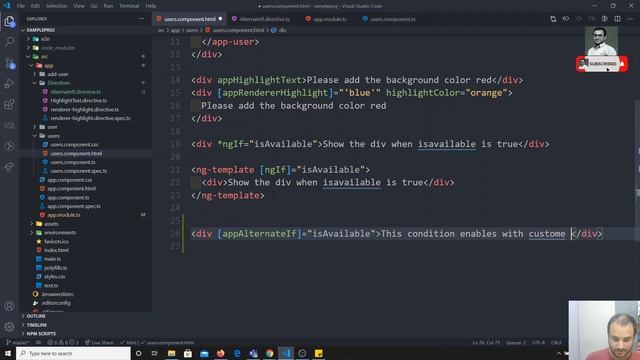
Task: Open the Terminal menu
Action: coord(129,6)
